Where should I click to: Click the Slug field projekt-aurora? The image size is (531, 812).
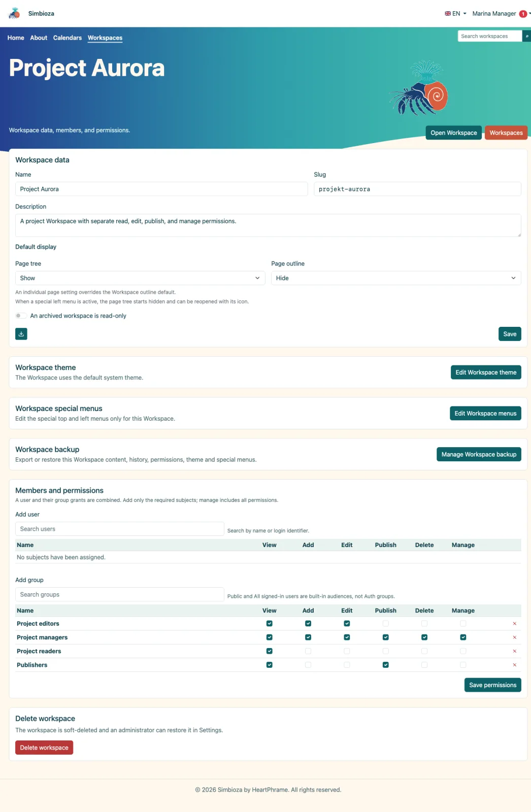coord(417,189)
